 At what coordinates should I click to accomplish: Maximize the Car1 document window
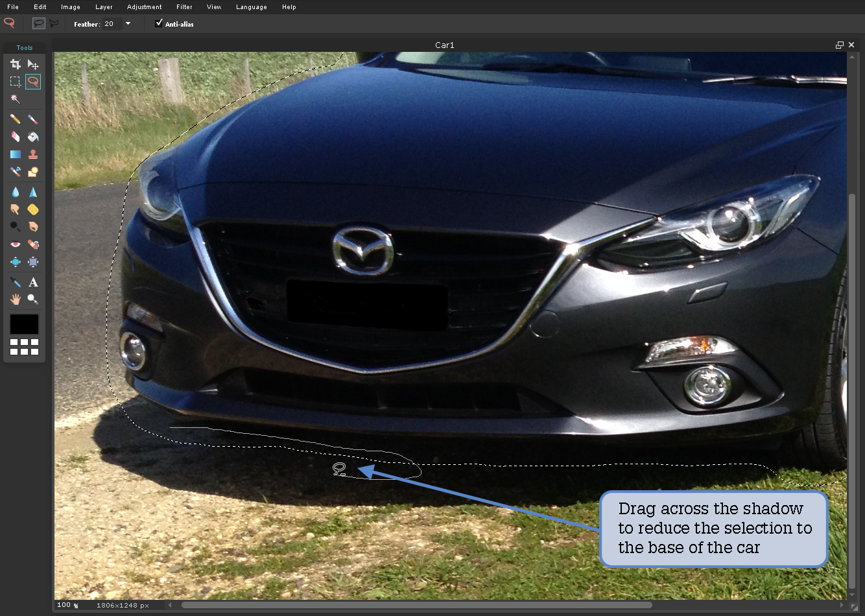[x=840, y=45]
